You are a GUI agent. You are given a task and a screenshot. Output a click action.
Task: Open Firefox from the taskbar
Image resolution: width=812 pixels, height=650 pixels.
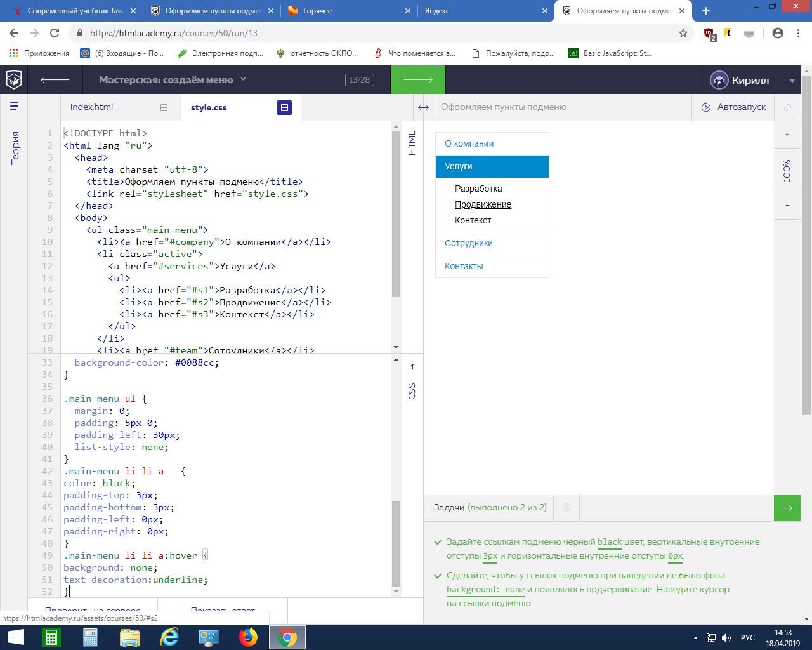(x=248, y=637)
